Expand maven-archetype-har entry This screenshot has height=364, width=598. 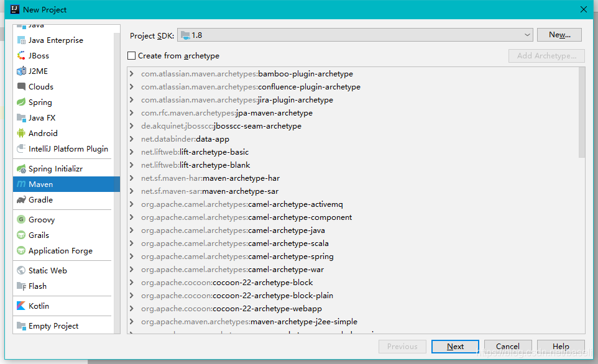click(132, 178)
